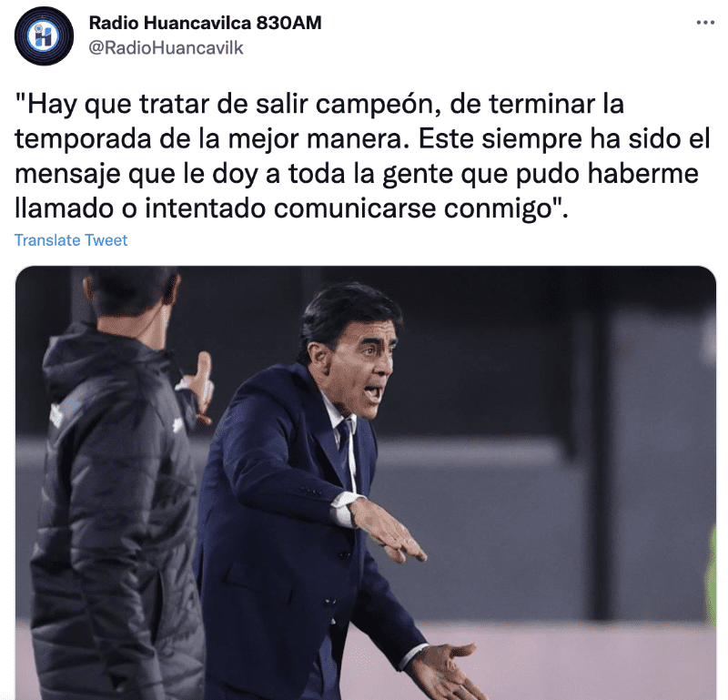Screen dimensions: 728x700
Task: Click the word "campeón" in the tweet
Action: click(x=378, y=105)
